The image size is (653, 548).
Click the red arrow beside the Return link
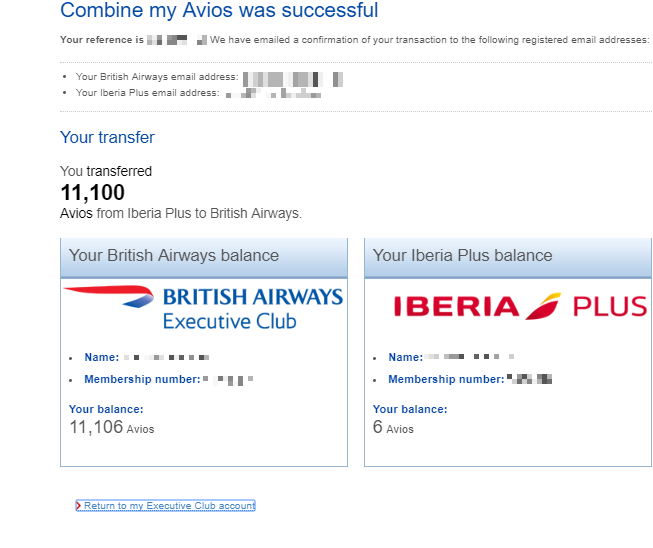click(x=79, y=506)
